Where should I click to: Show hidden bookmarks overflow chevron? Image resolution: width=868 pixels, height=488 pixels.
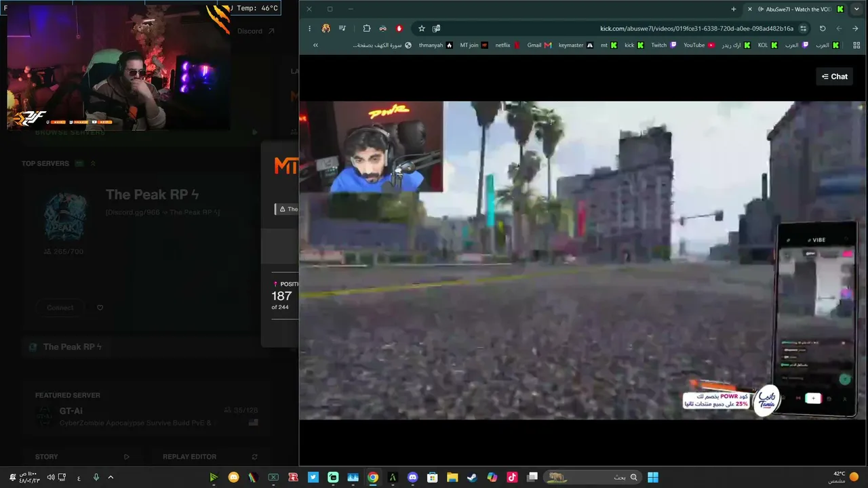315,45
